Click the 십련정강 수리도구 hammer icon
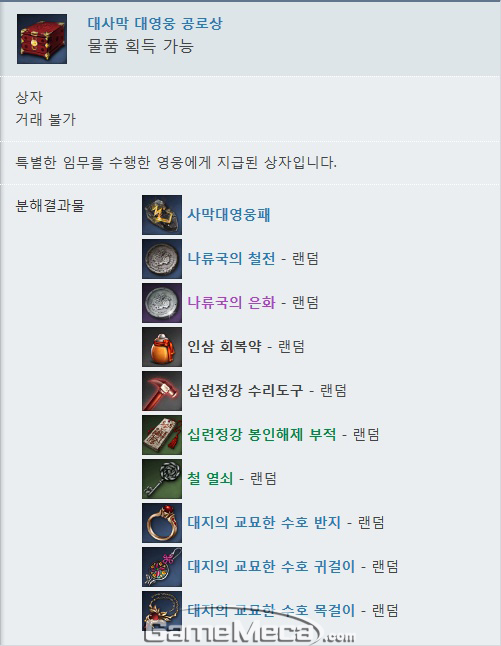Screen dimensions: 501x646 click(162, 391)
